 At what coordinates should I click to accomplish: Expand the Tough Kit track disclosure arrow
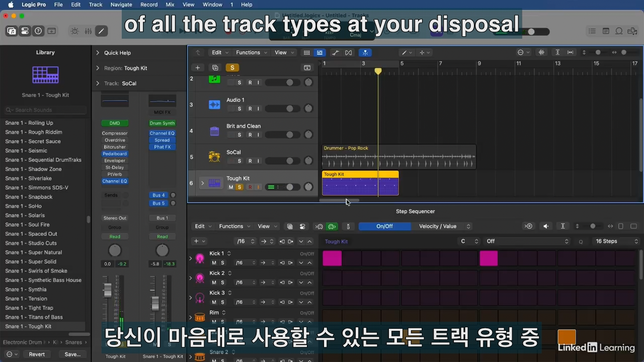click(202, 183)
